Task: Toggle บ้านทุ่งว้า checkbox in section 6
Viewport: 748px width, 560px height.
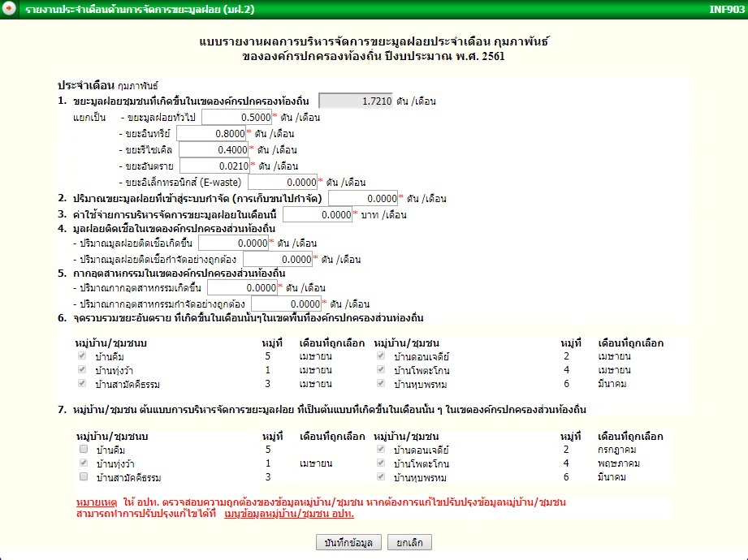Action: pyautogui.click(x=82, y=369)
